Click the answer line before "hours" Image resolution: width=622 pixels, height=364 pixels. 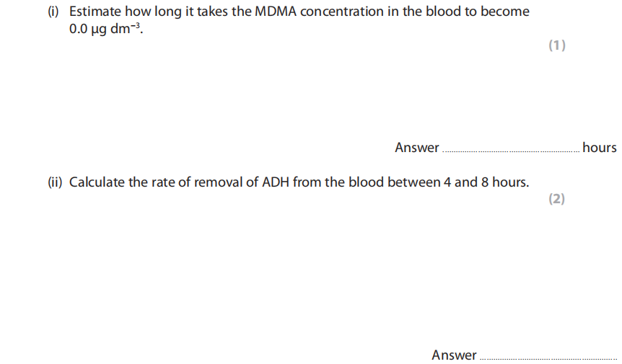click(x=509, y=151)
